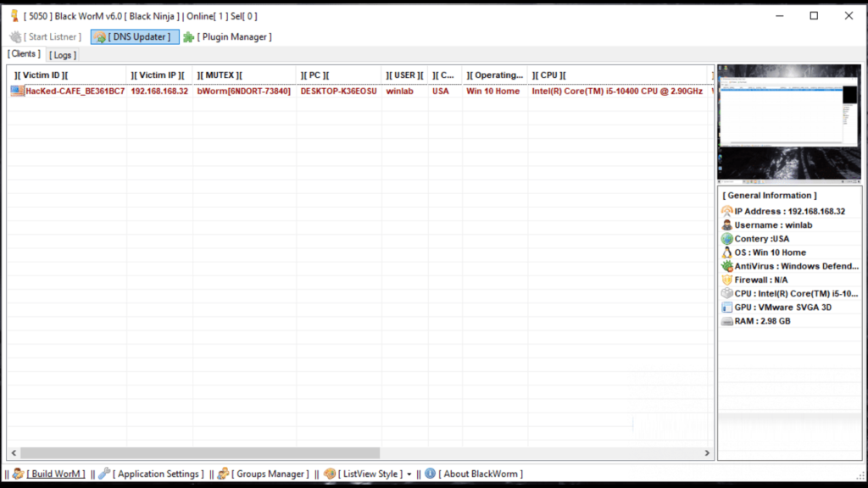Click the Victim IP column header
868x488 pixels.
[x=159, y=75]
